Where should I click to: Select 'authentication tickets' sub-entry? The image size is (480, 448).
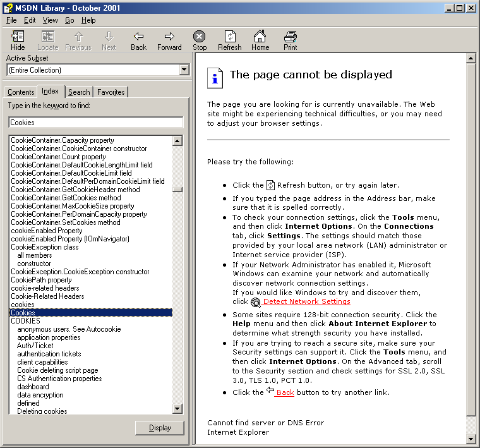click(x=49, y=354)
